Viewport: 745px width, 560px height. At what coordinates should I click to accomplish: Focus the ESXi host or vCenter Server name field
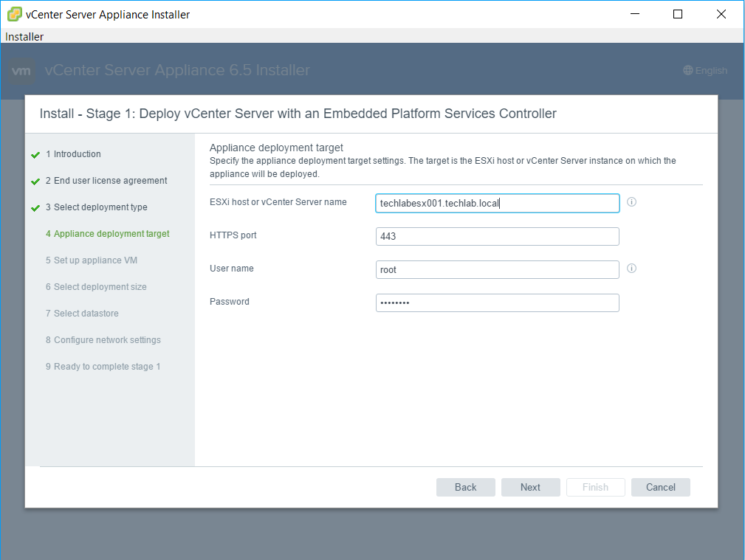pyautogui.click(x=498, y=204)
